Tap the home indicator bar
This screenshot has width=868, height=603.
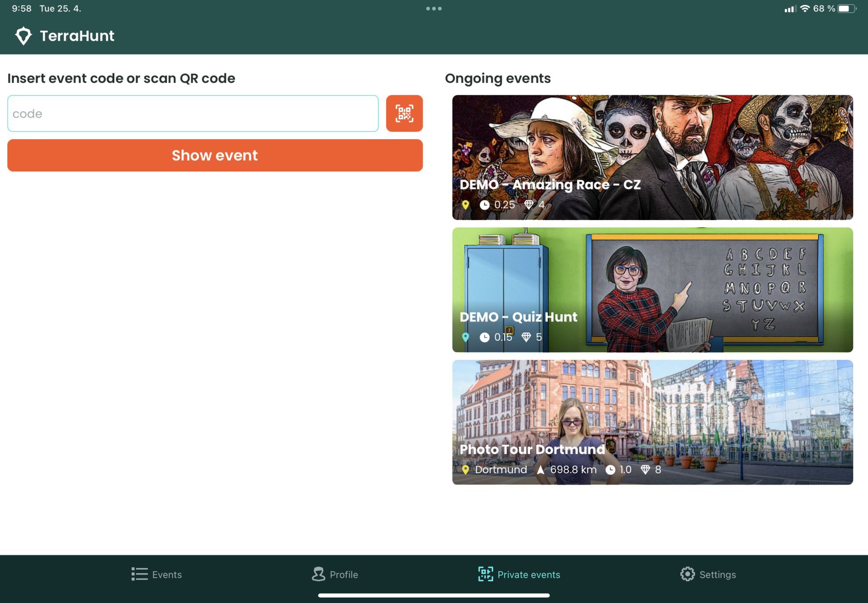pyautogui.click(x=434, y=595)
